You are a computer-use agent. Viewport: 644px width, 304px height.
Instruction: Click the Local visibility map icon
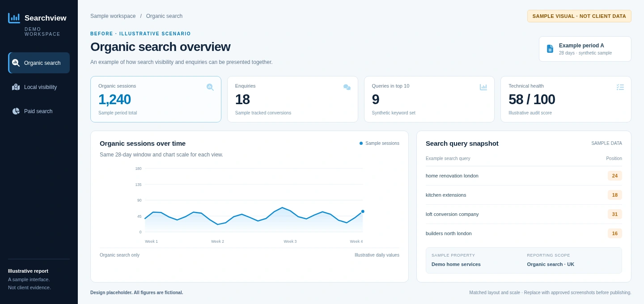16,87
